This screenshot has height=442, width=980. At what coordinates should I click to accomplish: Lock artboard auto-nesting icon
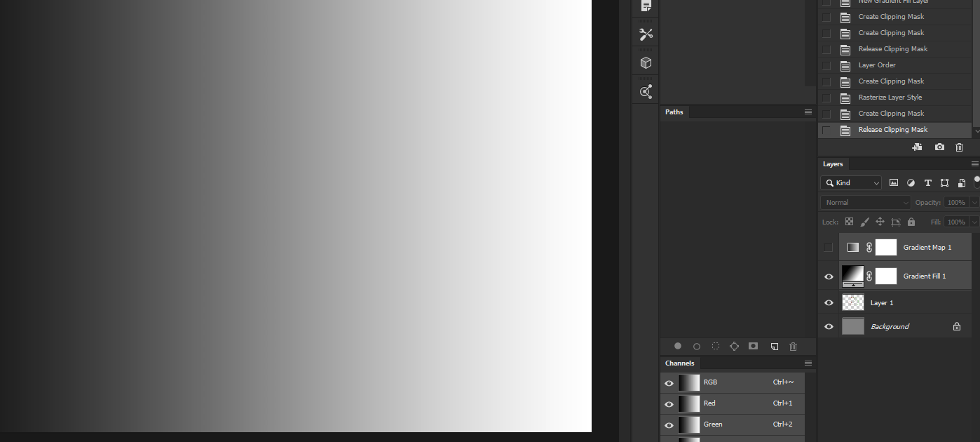point(896,222)
